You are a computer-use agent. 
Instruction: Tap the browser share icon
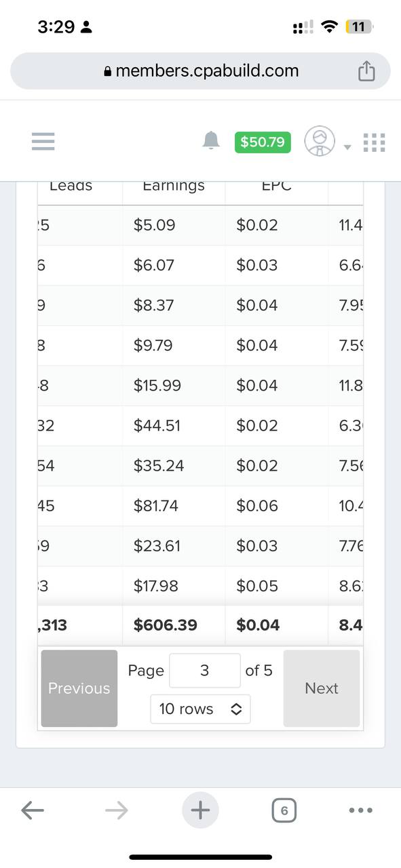tap(366, 71)
